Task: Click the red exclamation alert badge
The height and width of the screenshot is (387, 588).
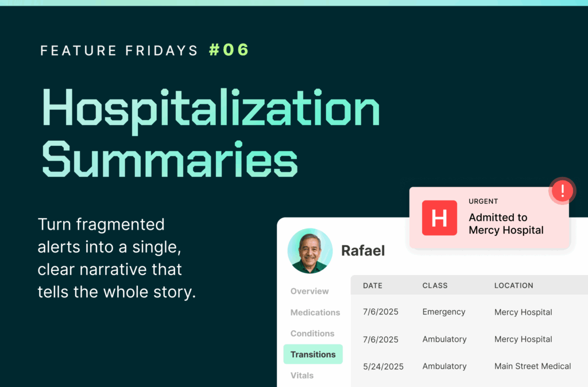Action: click(x=562, y=191)
